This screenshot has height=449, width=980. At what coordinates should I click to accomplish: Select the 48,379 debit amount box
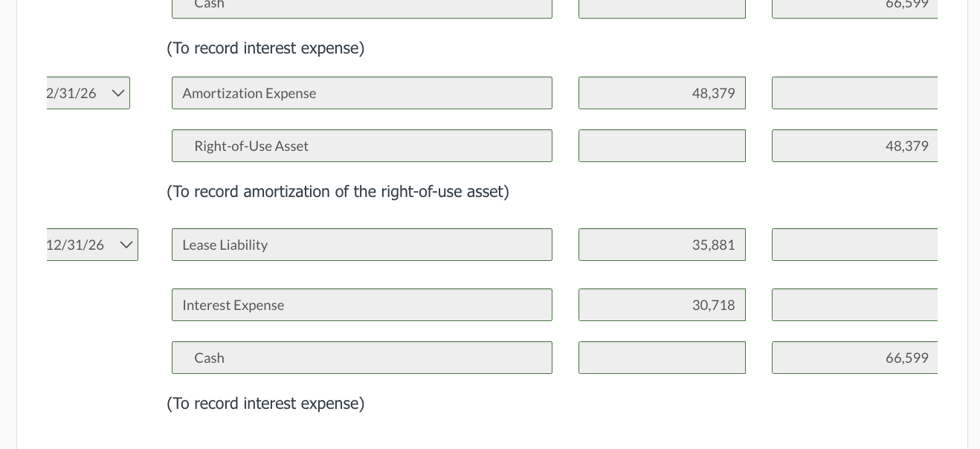pyautogui.click(x=662, y=93)
